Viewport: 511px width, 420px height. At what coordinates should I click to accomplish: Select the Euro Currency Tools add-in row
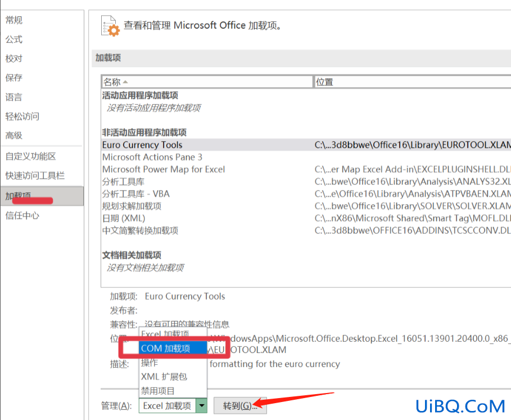[x=306, y=144]
